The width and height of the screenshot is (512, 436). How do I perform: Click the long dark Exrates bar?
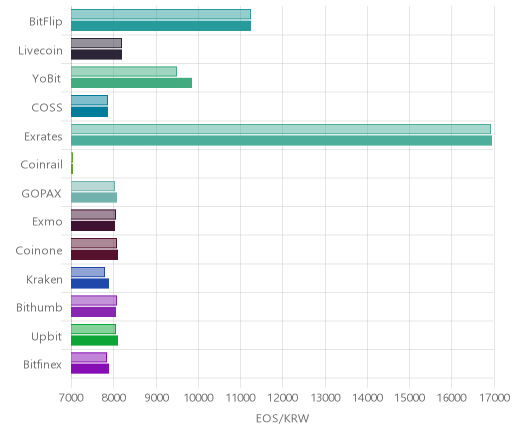[282, 141]
